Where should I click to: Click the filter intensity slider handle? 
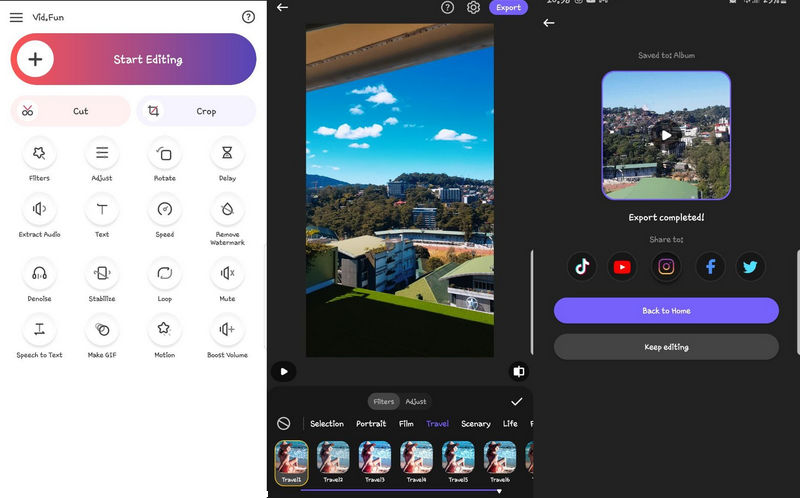[x=499, y=491]
